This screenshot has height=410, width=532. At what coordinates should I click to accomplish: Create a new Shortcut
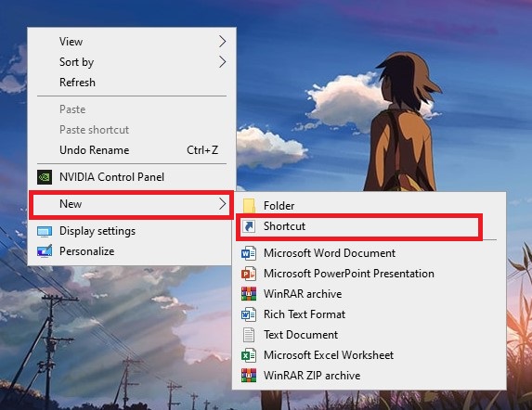point(370,226)
